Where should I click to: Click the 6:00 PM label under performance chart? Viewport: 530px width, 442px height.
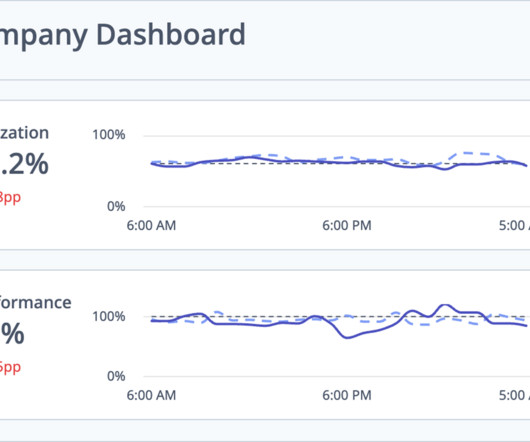coord(347,395)
